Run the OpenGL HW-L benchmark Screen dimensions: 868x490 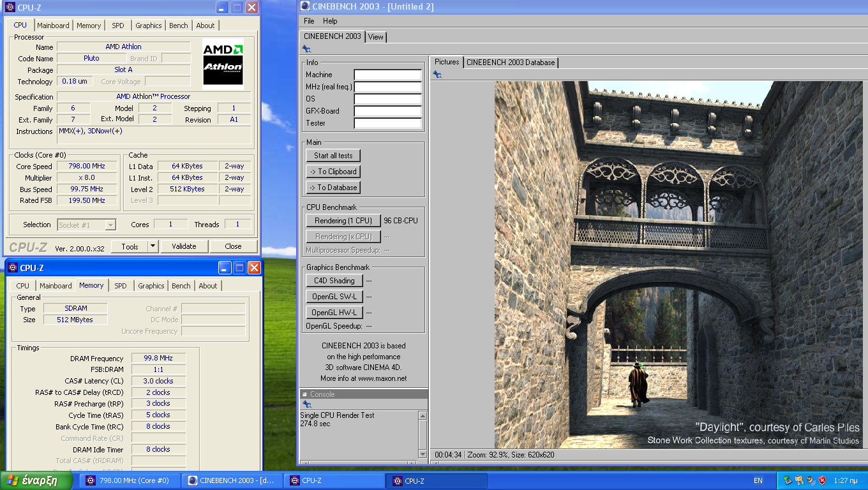[334, 313]
